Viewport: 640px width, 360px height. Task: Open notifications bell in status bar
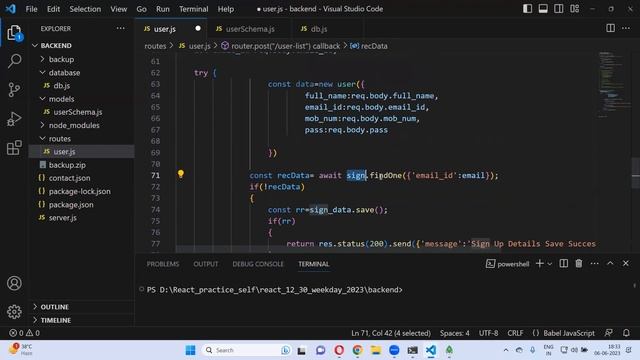coord(626,333)
